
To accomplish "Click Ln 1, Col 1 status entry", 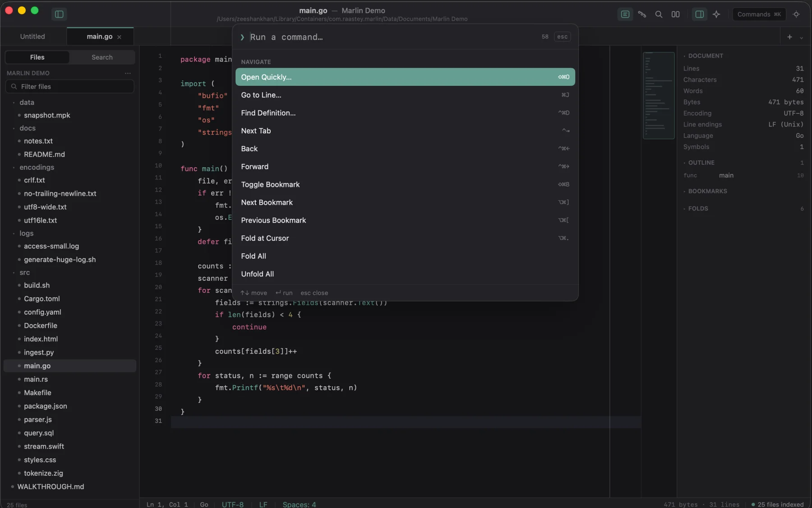I will tap(167, 504).
